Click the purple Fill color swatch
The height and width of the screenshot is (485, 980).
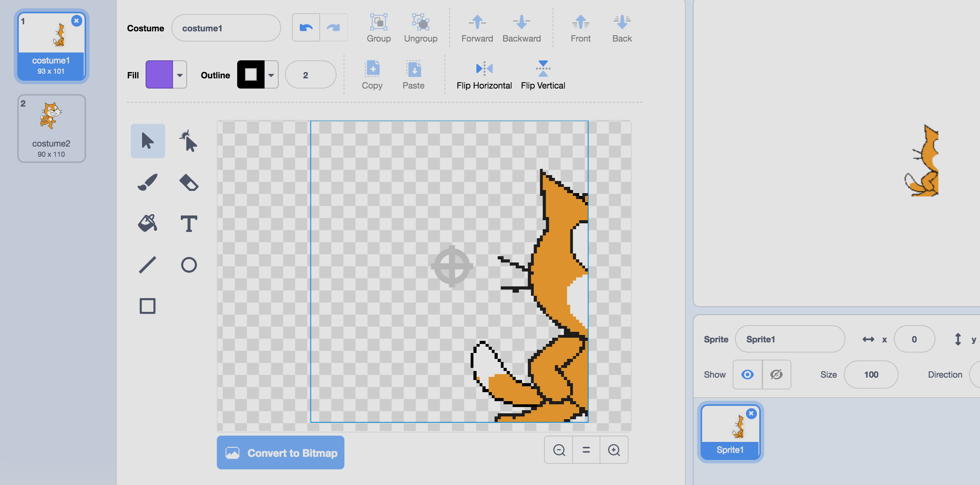pos(159,74)
